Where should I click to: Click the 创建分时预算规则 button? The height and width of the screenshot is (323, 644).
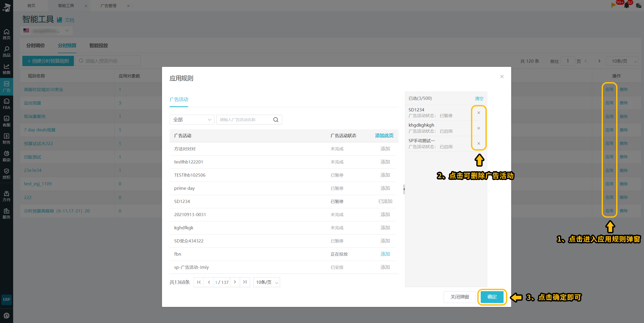[x=48, y=61]
